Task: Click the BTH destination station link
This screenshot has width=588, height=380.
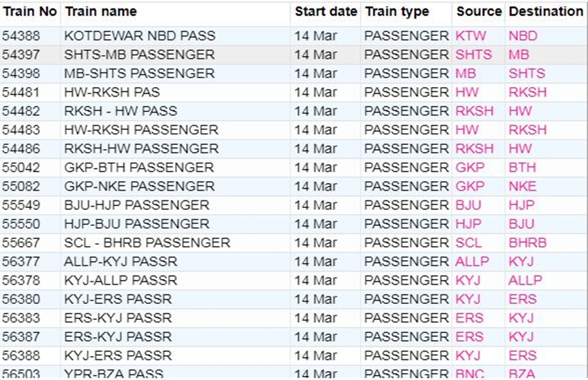Action: (522, 167)
